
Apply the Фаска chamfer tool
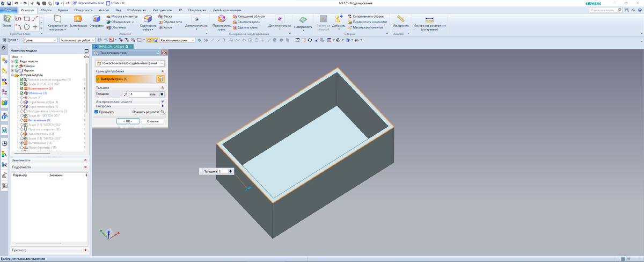coord(165,16)
